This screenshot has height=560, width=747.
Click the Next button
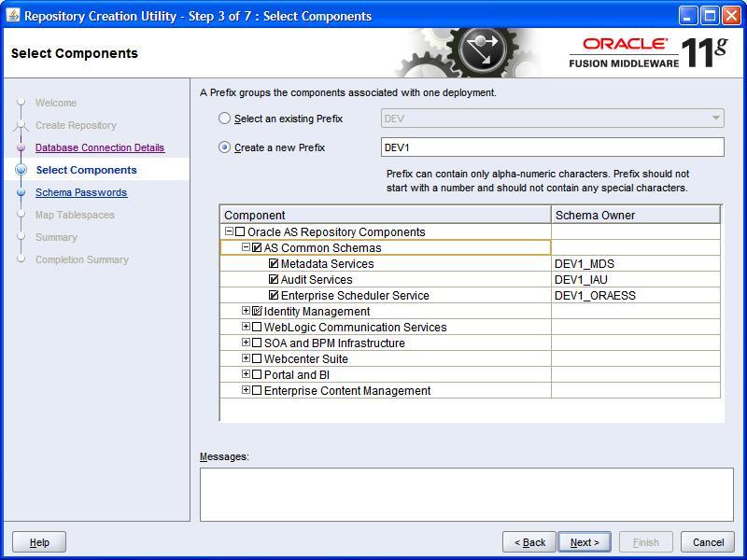[585, 541]
